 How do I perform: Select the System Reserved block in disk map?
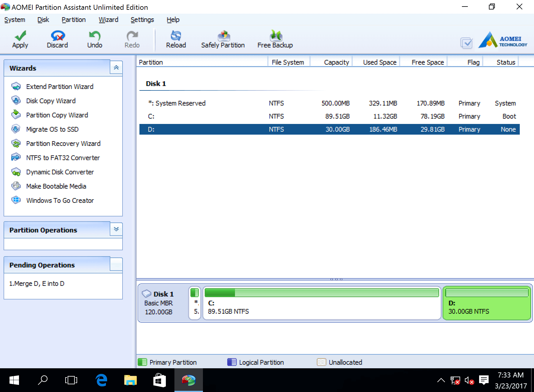point(195,303)
